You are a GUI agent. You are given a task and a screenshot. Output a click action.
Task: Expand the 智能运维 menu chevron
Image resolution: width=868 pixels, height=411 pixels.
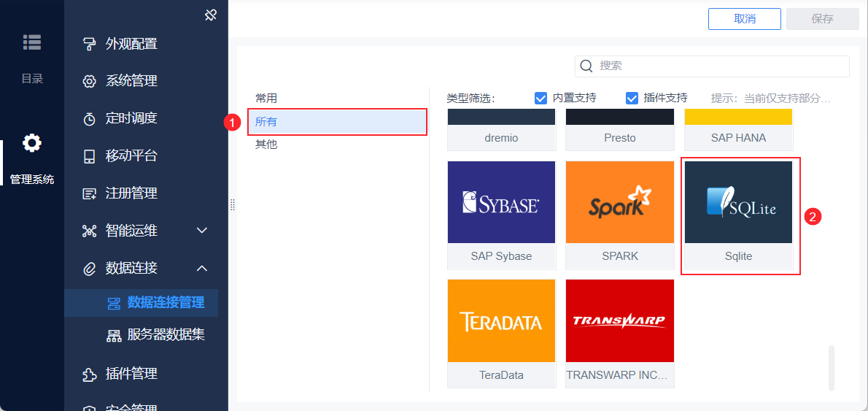tap(202, 231)
